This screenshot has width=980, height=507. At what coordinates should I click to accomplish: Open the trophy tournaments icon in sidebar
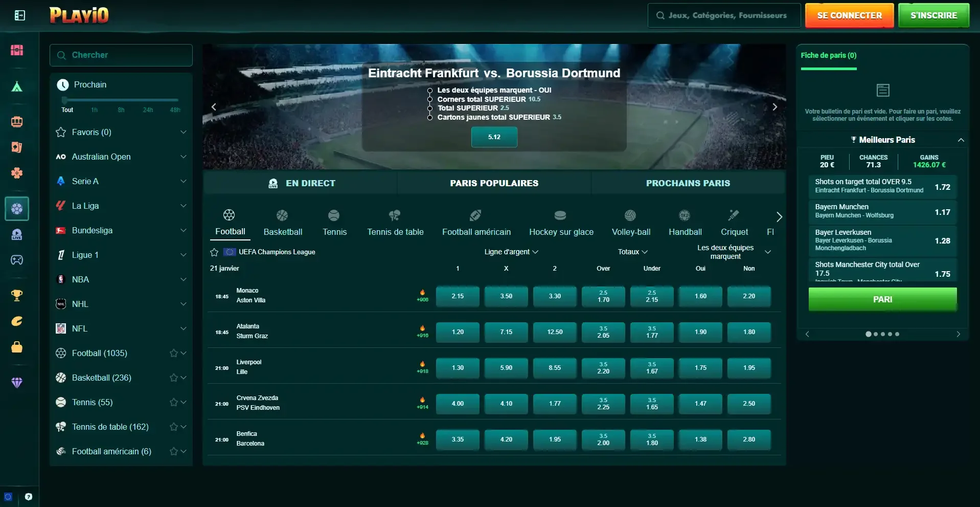tap(17, 295)
